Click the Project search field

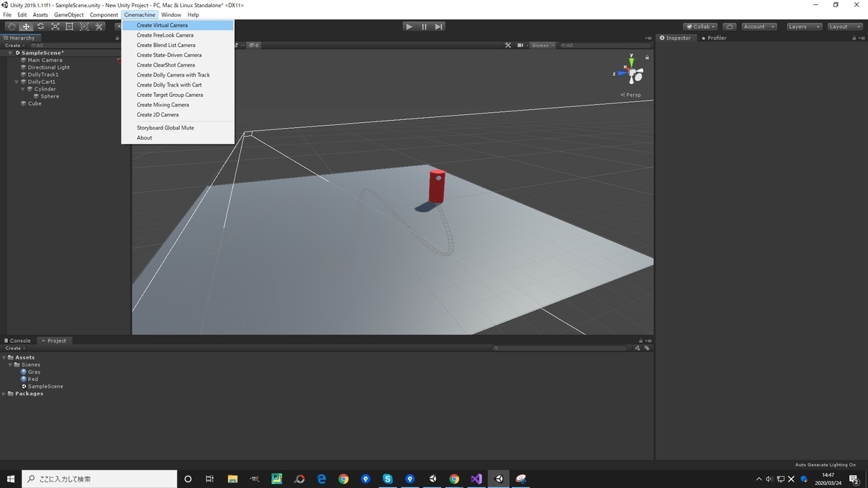coord(561,348)
